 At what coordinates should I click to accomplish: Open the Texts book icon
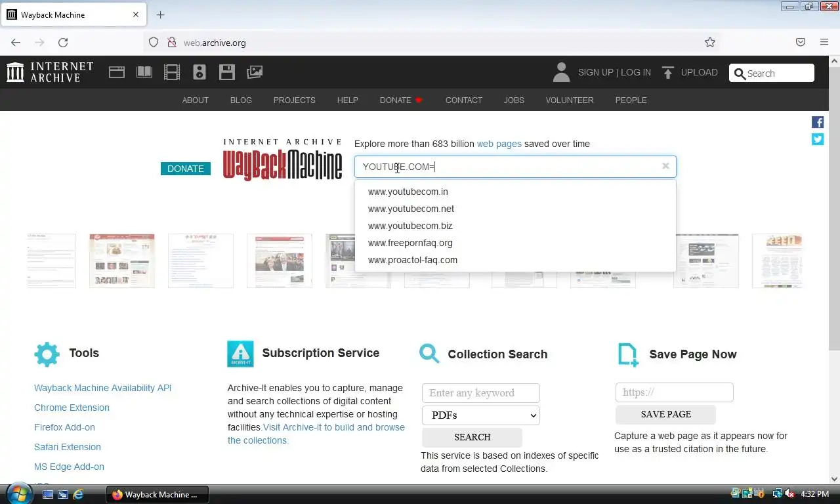[x=144, y=72]
